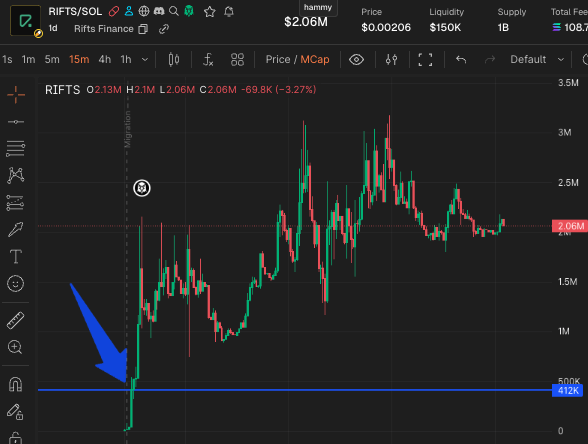Image resolution: width=588 pixels, height=444 pixels.
Task: Click the Rifts Finance name label
Action: pos(104,29)
